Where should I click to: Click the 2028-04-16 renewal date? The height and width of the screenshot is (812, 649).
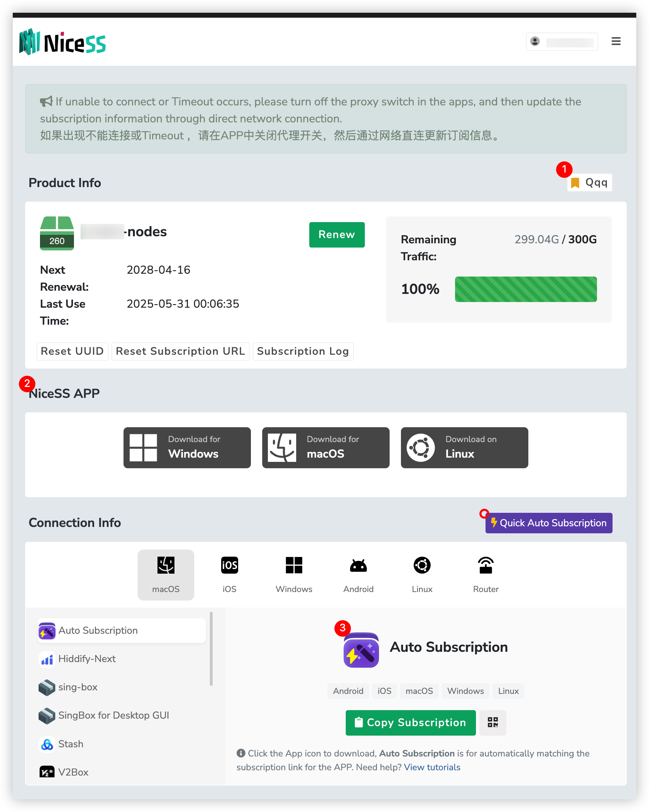point(158,270)
